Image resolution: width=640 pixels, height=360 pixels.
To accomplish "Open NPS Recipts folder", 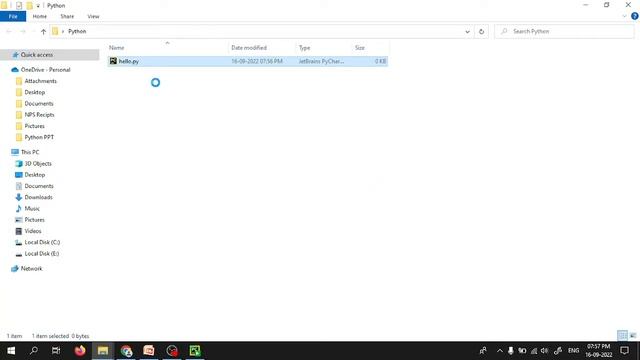I will pos(39,115).
